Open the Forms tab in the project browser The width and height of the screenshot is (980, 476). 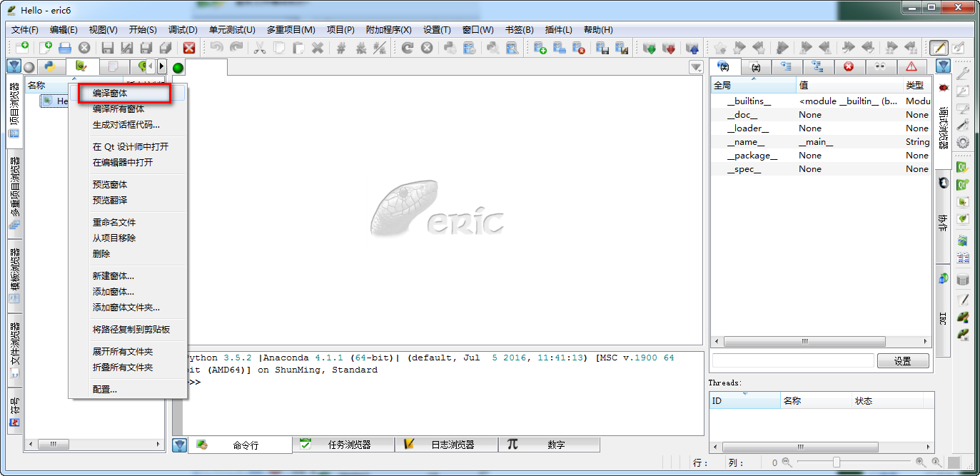(x=82, y=66)
